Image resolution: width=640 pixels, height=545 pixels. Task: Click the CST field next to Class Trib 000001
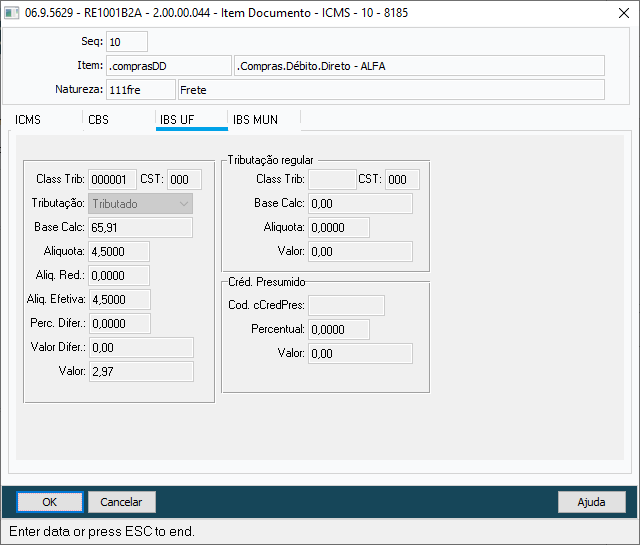click(x=184, y=180)
